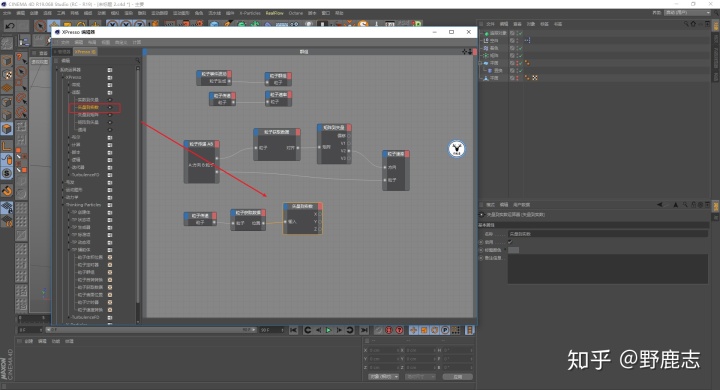Image resolution: width=720 pixels, height=390 pixels.
Task: Click the animation dot beside 标题颜色
Action: [x=481, y=250]
